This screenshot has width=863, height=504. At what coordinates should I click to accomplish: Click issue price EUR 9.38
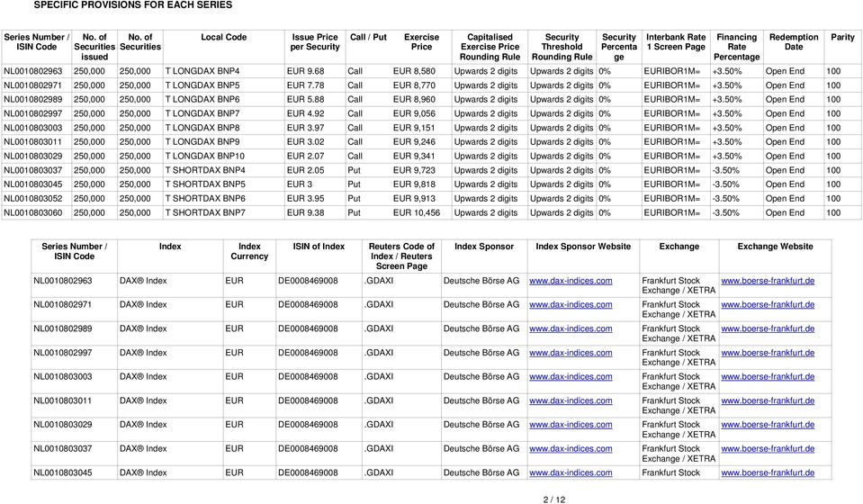[305, 213]
